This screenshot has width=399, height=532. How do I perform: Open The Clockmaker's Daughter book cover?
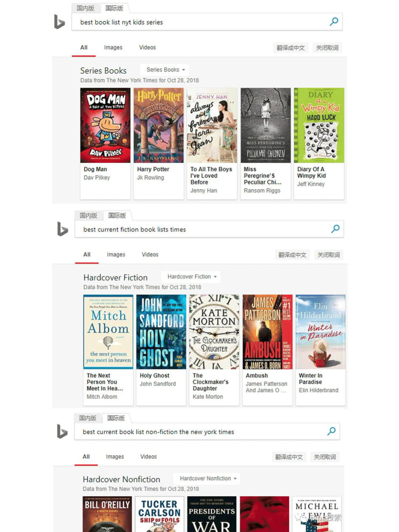(214, 332)
